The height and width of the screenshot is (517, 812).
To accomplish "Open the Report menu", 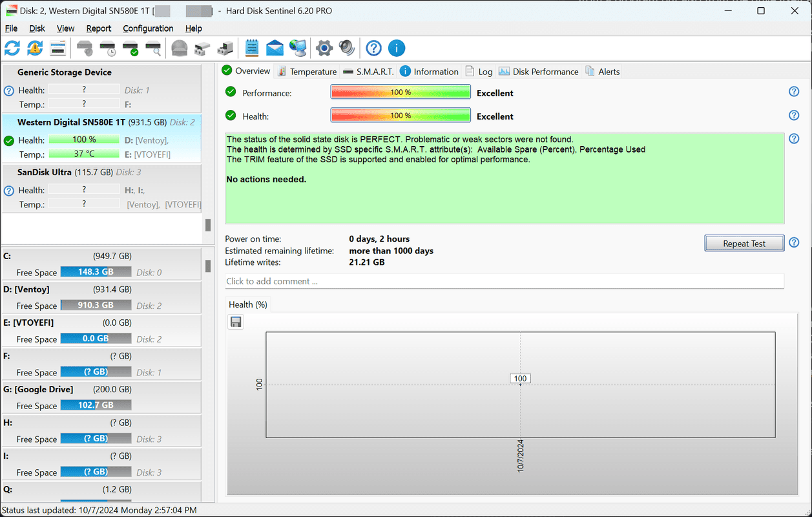I will pos(99,28).
